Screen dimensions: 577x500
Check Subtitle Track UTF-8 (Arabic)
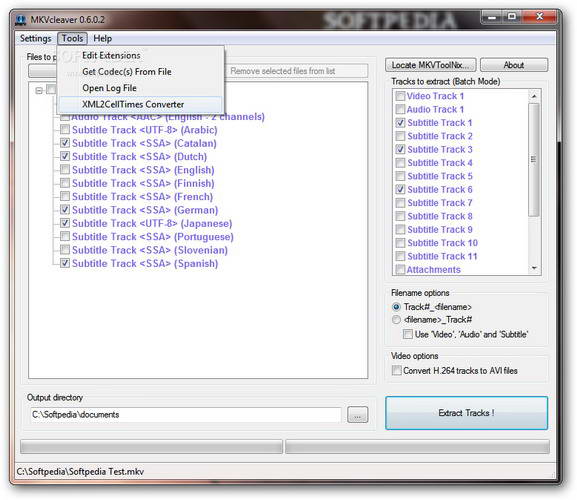click(x=65, y=130)
